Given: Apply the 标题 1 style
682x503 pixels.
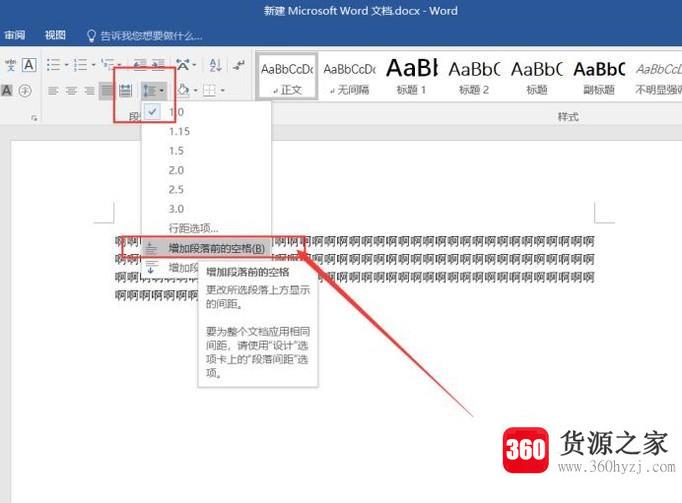Looking at the screenshot, I should click(x=411, y=77).
